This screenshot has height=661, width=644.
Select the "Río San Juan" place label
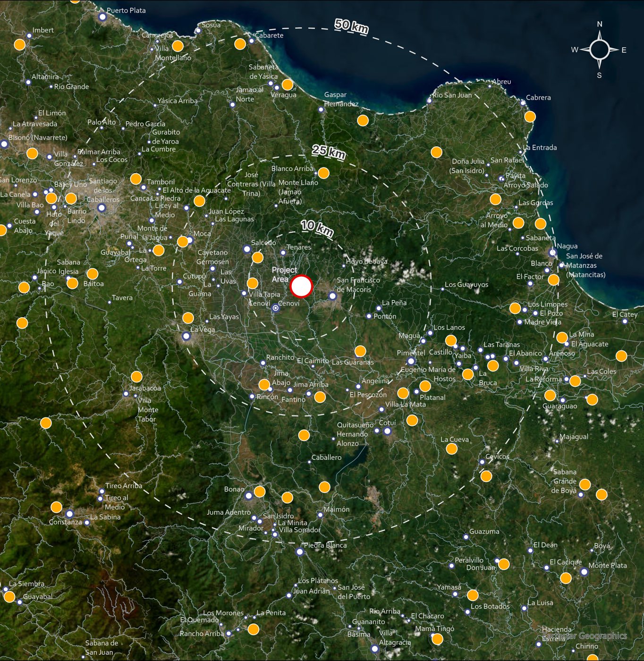452,95
